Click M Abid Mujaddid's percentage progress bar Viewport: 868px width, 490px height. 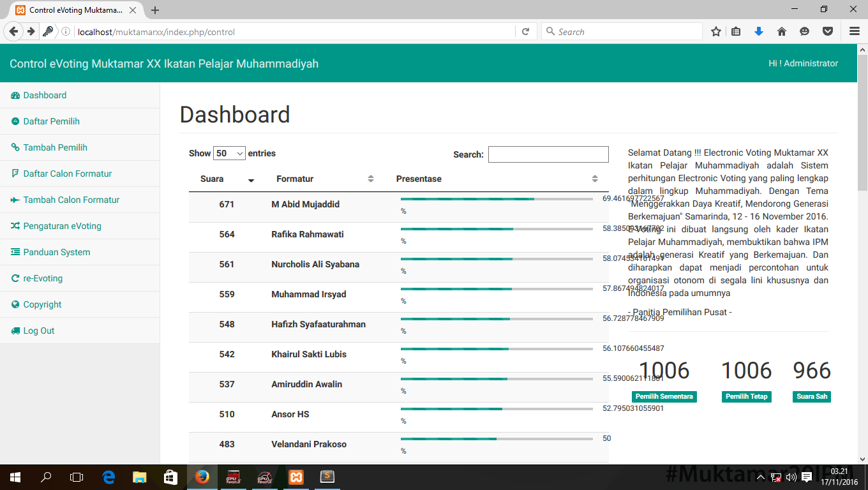pos(497,199)
